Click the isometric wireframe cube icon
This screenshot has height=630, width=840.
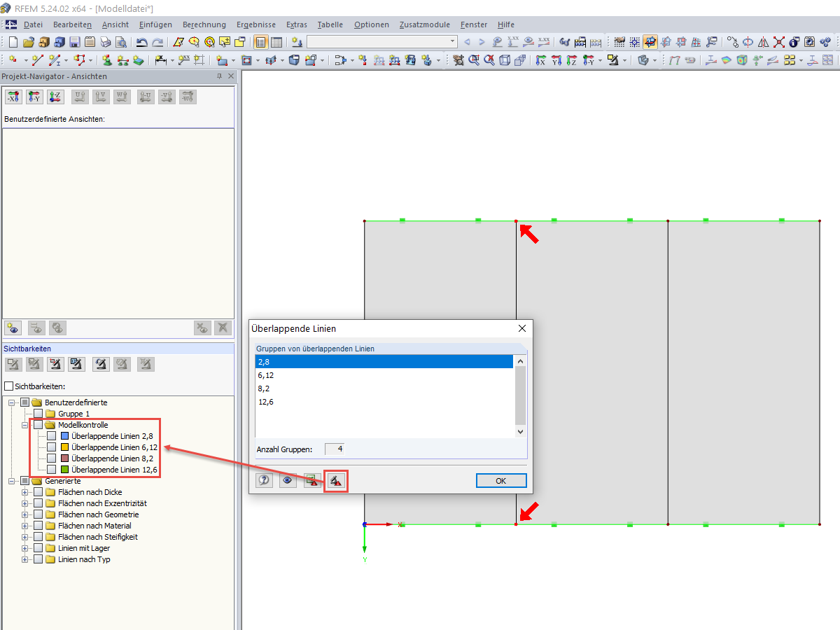(505, 60)
